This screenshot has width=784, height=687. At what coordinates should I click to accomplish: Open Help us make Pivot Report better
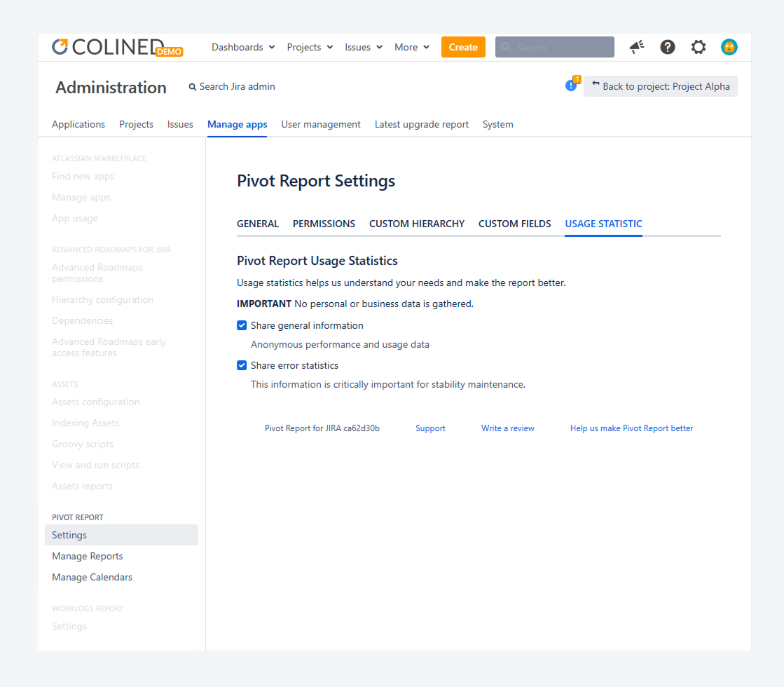pos(631,428)
